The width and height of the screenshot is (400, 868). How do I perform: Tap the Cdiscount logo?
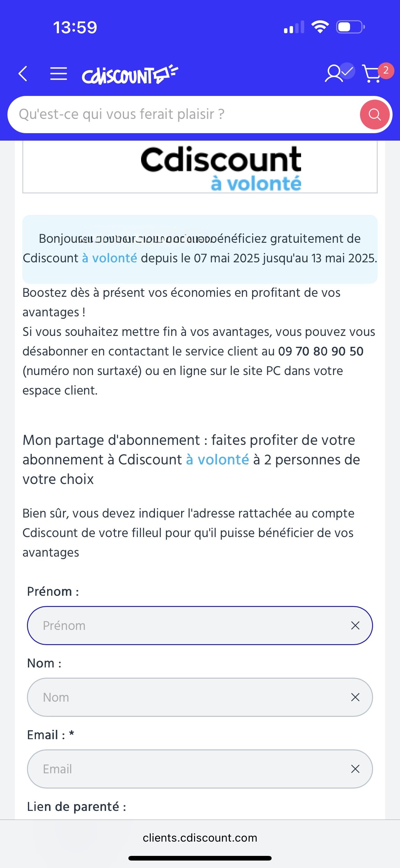tap(130, 74)
